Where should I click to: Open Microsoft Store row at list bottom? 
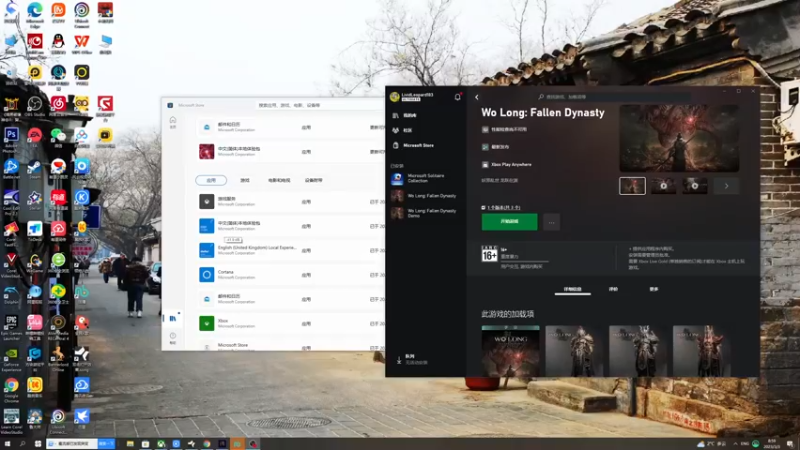tap(290, 345)
